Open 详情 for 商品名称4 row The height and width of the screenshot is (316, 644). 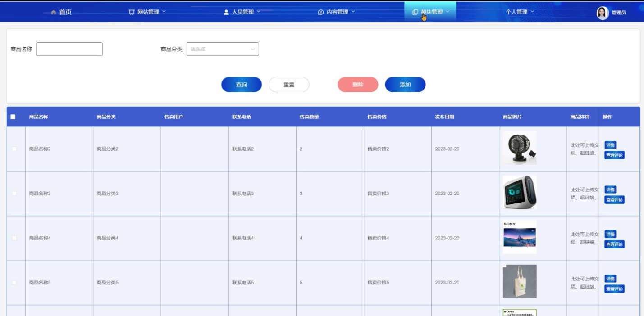[610, 234]
